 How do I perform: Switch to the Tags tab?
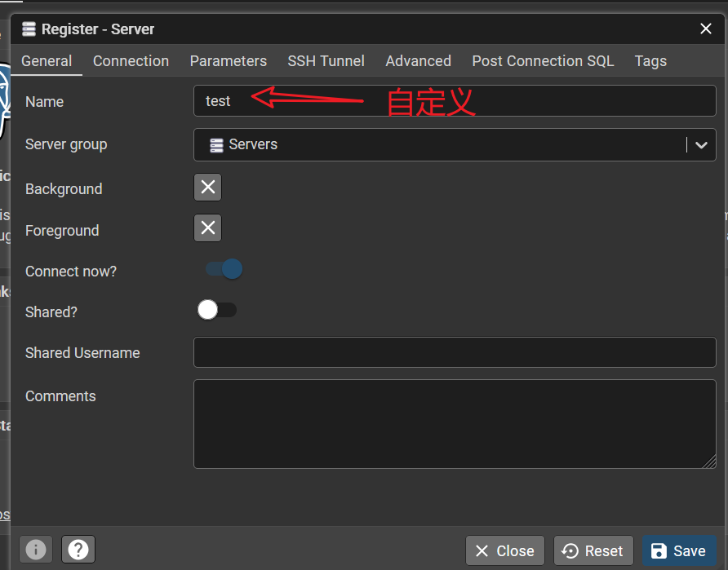point(650,61)
